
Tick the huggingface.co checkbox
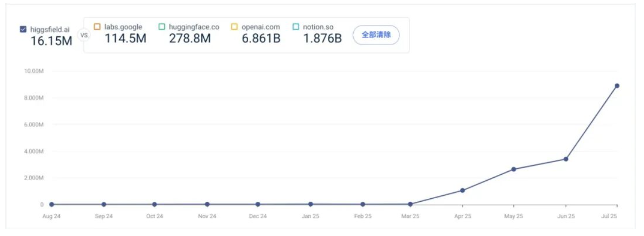162,27
